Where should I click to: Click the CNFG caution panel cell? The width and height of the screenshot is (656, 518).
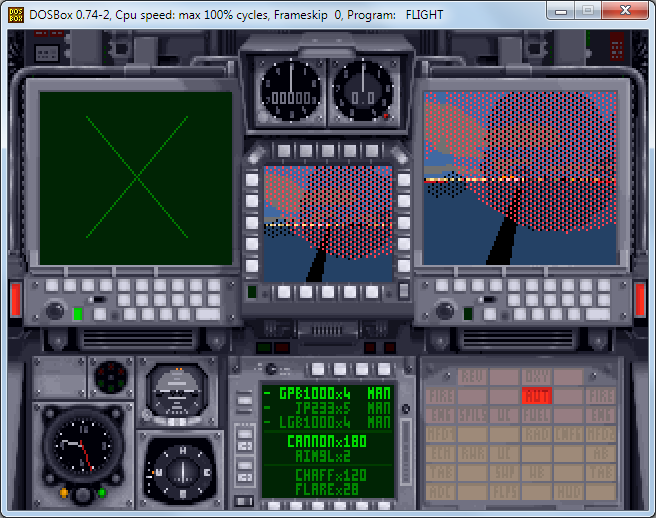(x=569, y=434)
